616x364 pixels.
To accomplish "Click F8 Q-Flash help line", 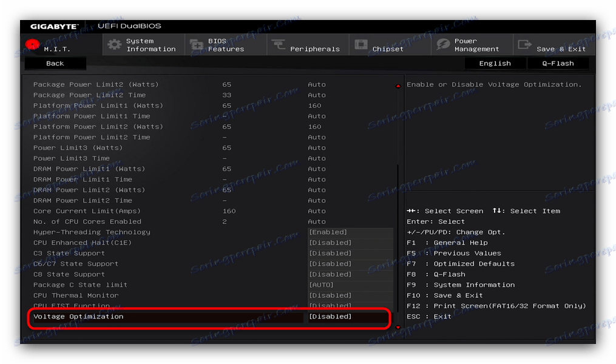I will tap(436, 274).
